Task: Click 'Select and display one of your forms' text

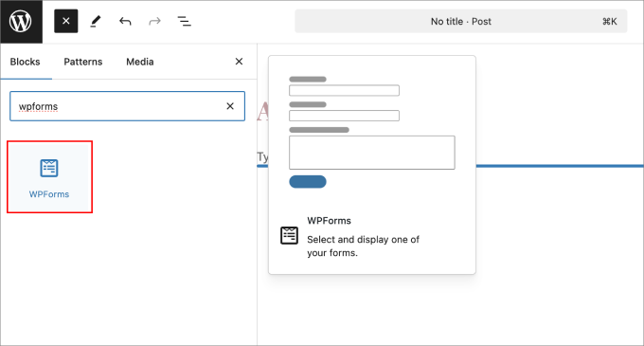Action: (363, 246)
